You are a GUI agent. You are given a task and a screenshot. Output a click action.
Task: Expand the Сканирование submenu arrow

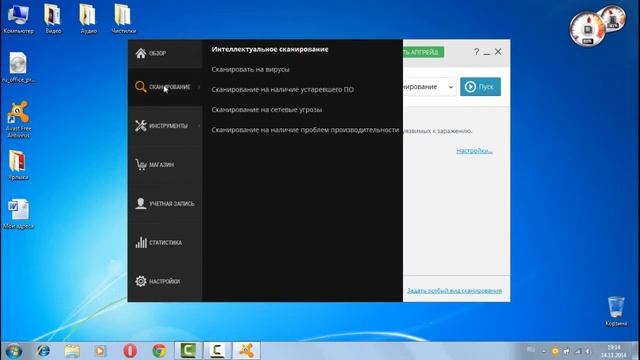pos(199,87)
